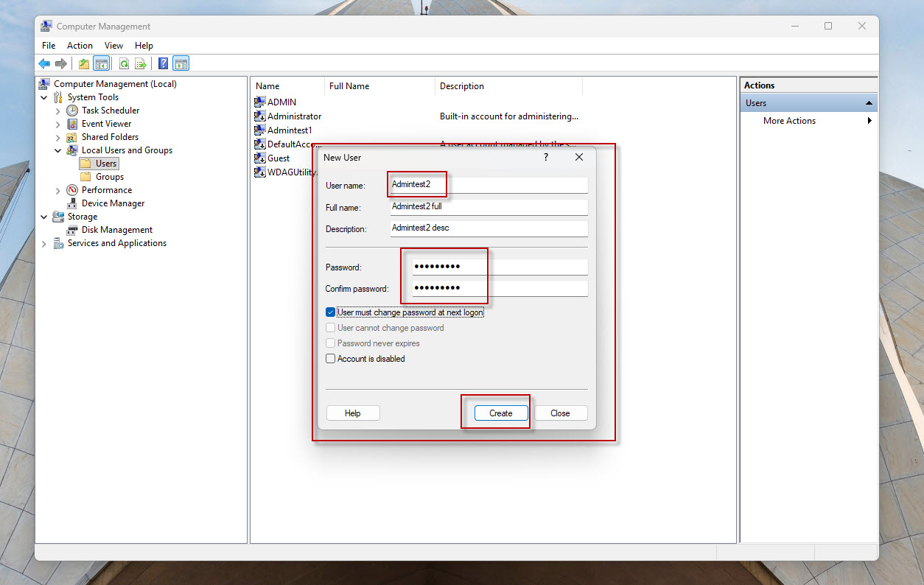
Task: Select the WDAGUtility account row
Action: 286,172
